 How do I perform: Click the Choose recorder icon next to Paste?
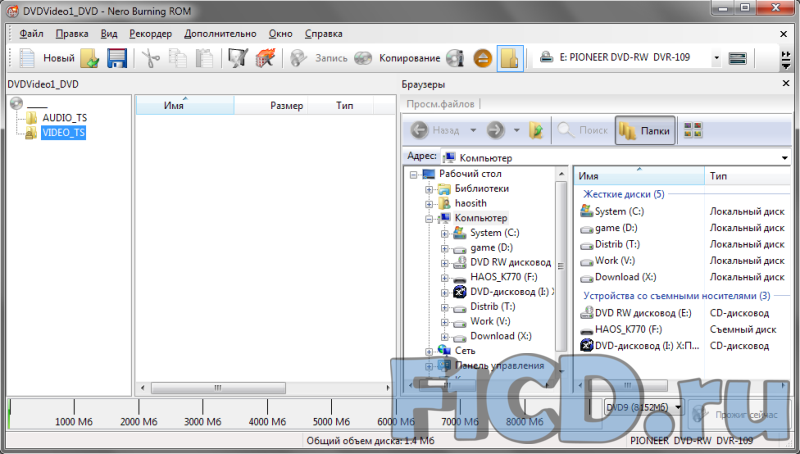tap(238, 58)
